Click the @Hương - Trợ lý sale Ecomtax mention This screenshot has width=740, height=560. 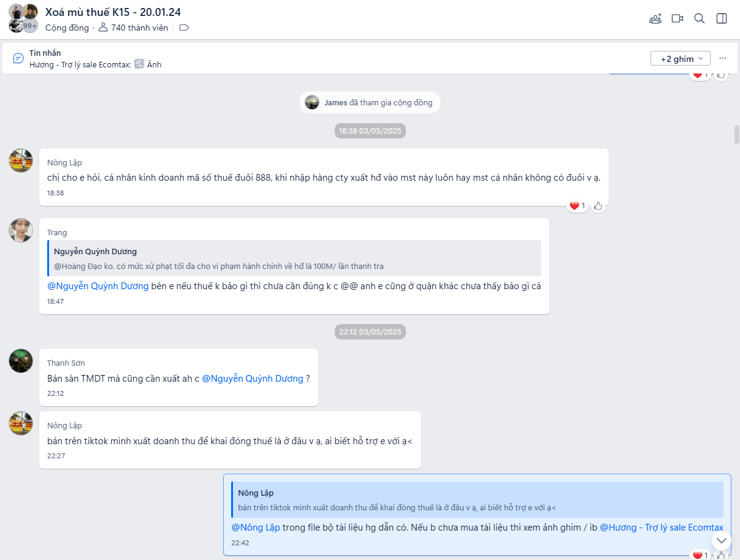point(661,528)
